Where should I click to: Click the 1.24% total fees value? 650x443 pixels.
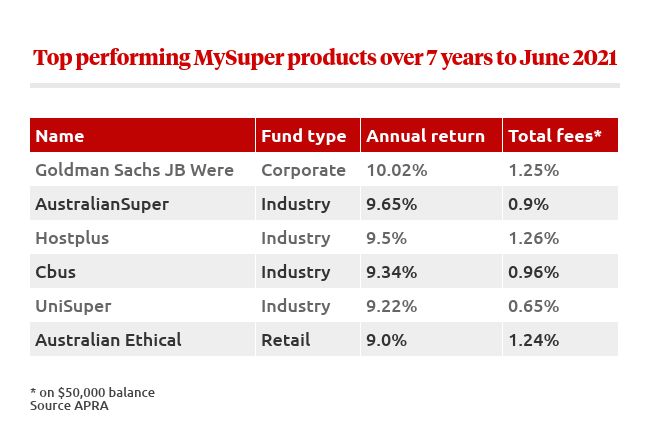point(533,340)
